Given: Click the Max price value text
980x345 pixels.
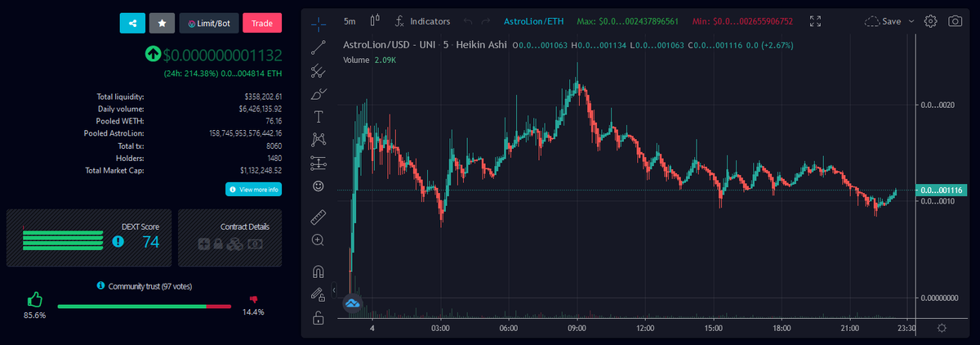Looking at the screenshot, I should [628, 21].
